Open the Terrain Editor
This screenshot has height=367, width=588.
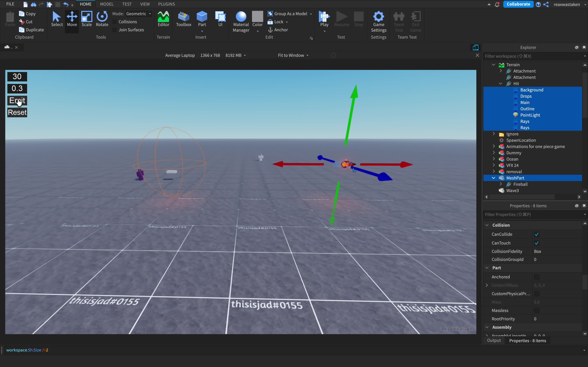tap(163, 19)
